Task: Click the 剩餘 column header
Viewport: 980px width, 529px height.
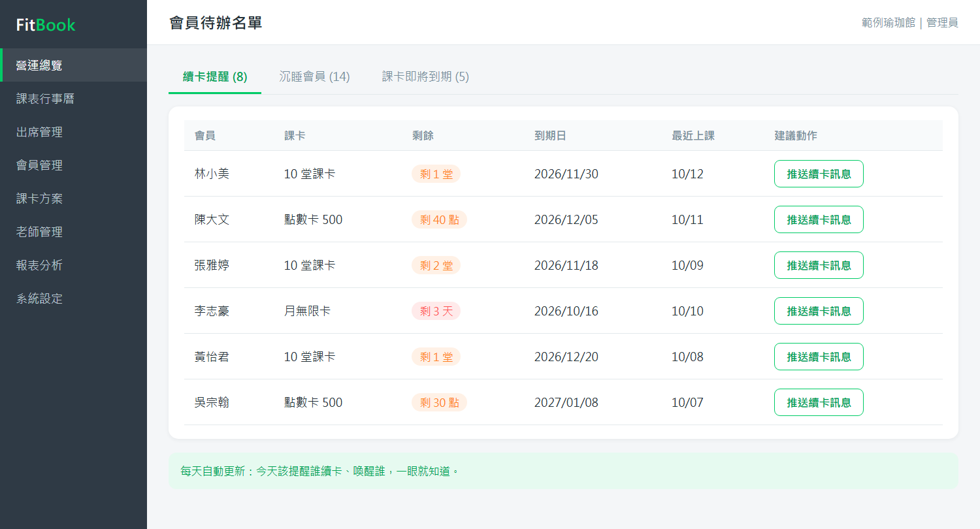Action: (423, 136)
